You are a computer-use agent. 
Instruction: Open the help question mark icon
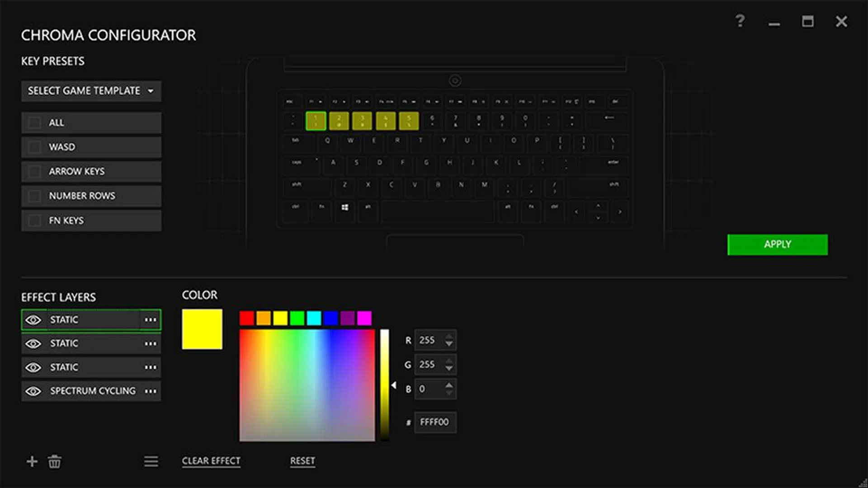pos(740,21)
